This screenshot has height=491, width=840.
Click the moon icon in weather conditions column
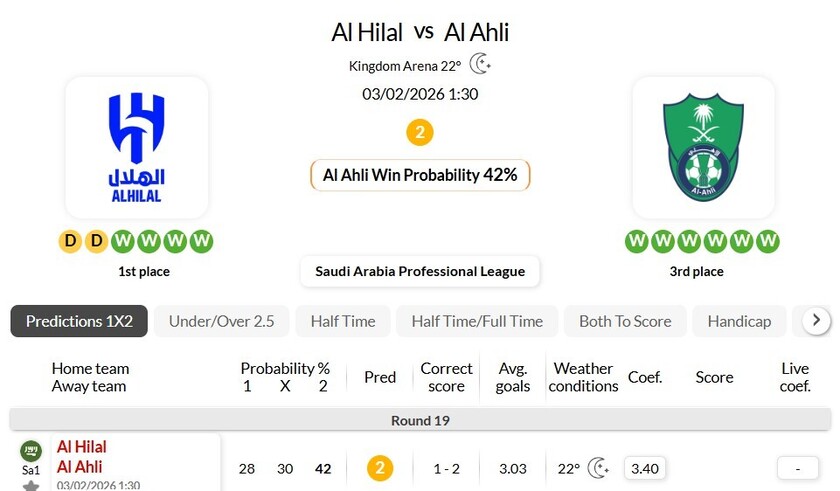598,467
